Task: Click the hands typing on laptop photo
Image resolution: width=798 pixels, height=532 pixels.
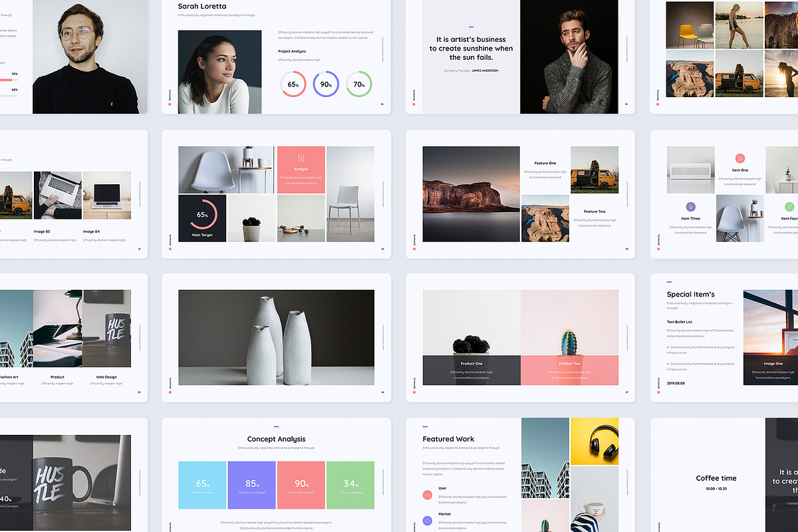Action: (57, 196)
